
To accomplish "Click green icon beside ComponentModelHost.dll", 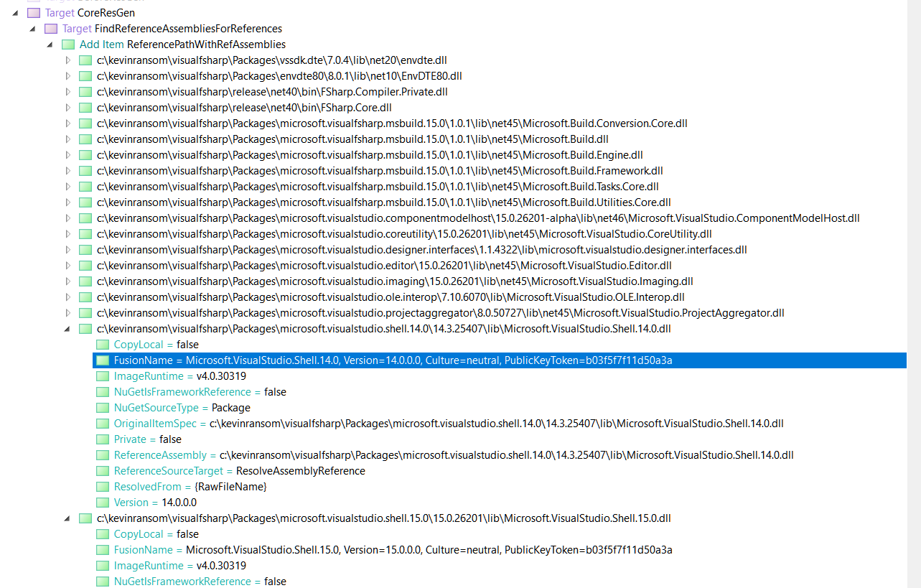I will 85,218.
